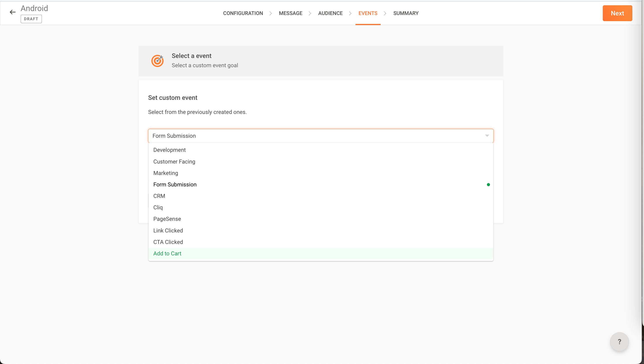The width and height of the screenshot is (644, 364).
Task: Select Development from the event list
Action: [169, 150]
